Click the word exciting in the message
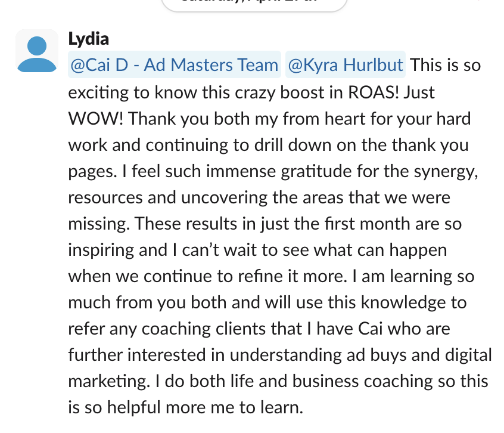 pos(99,93)
